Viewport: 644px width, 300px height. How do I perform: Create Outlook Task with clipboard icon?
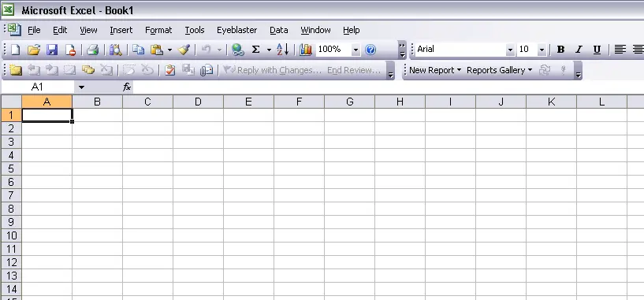tap(169, 70)
